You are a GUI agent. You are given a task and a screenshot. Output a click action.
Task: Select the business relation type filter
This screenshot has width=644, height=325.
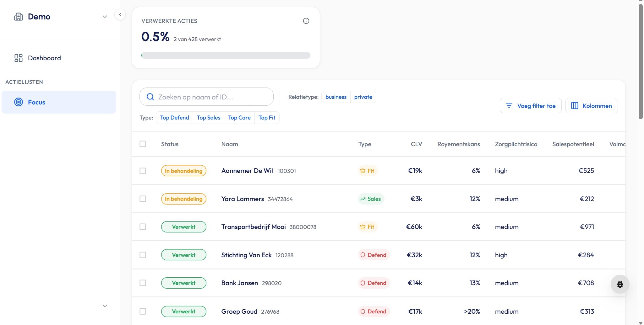[x=336, y=97]
